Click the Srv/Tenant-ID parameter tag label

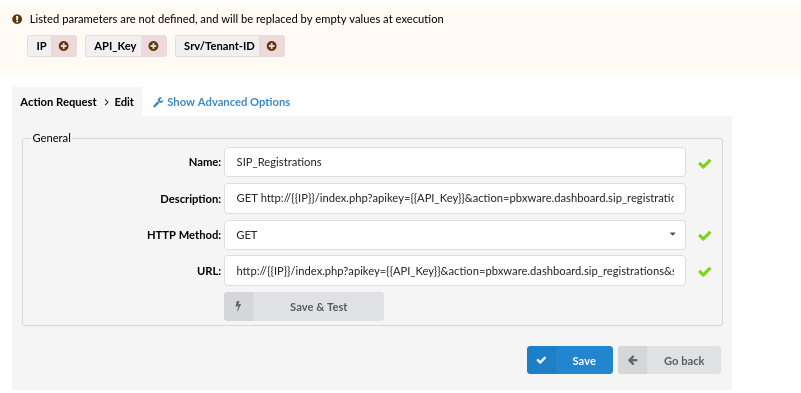coord(219,46)
